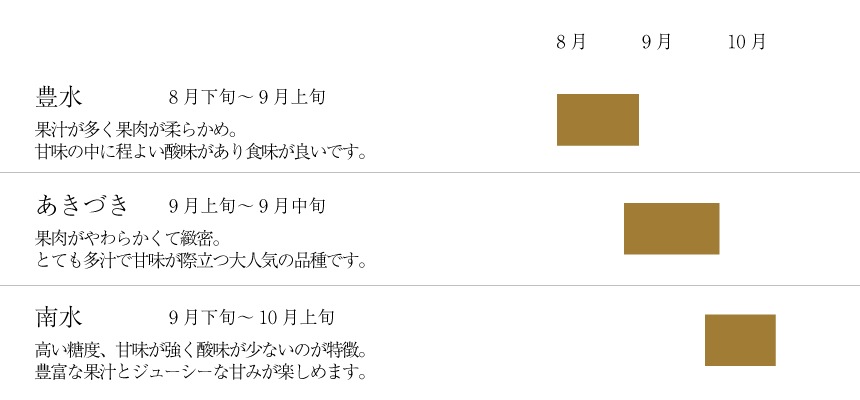
Task: Click the 8月下旬～9月上旬 harvest period text
Action: tap(247, 98)
